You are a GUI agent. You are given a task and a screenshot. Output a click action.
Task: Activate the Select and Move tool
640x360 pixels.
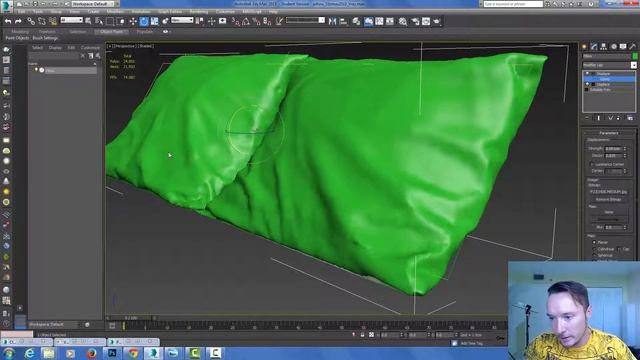coord(133,21)
